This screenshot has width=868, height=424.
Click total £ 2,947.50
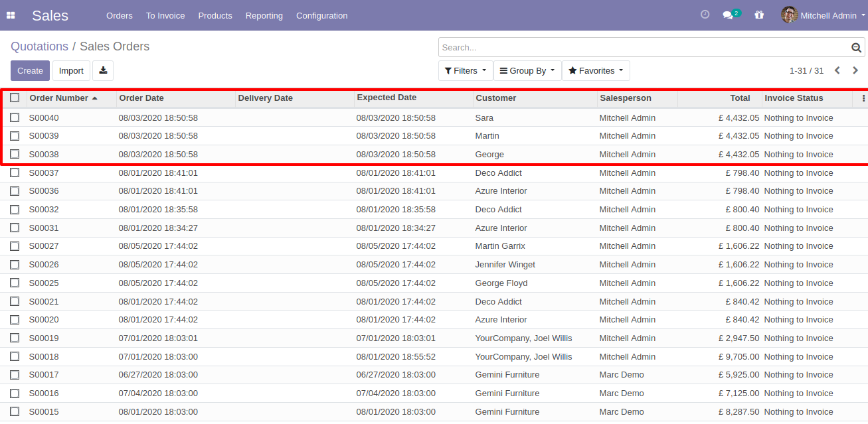pyautogui.click(x=738, y=338)
